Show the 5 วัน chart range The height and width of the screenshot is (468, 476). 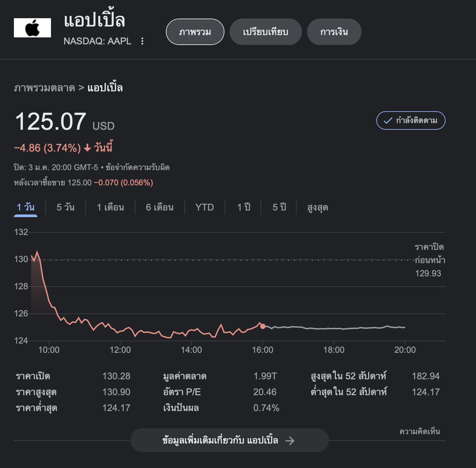click(x=66, y=207)
